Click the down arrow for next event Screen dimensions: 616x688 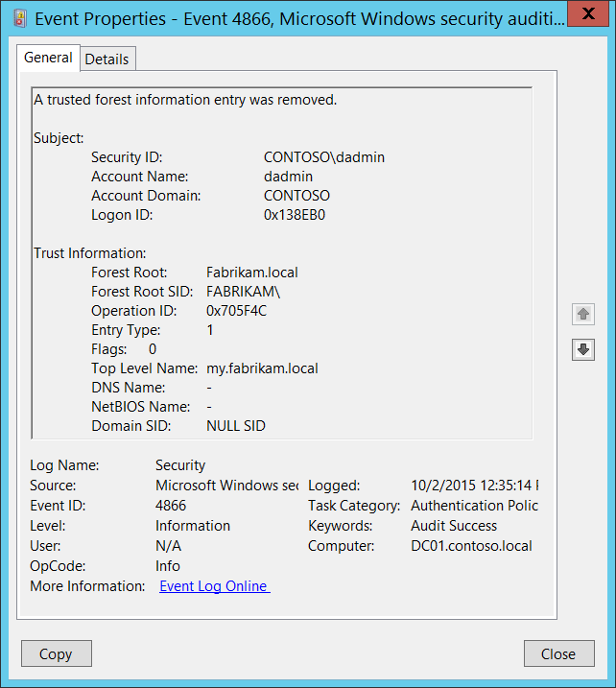point(582,350)
